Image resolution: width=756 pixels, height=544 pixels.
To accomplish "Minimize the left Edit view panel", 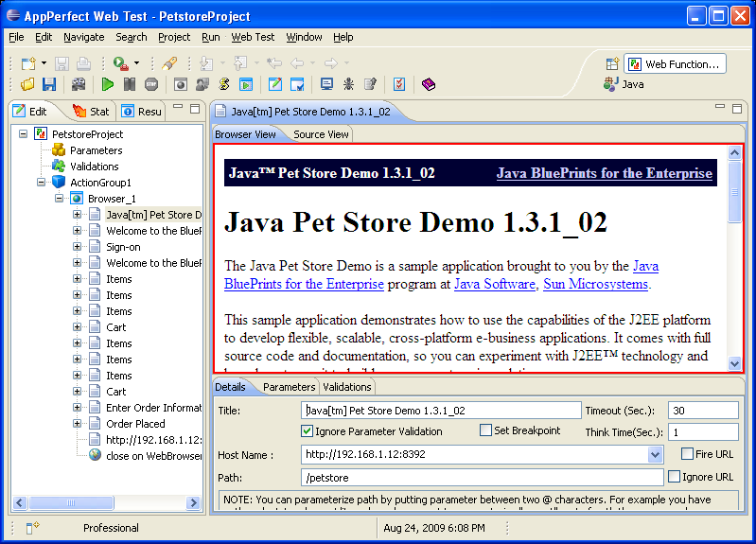I will point(178,107).
